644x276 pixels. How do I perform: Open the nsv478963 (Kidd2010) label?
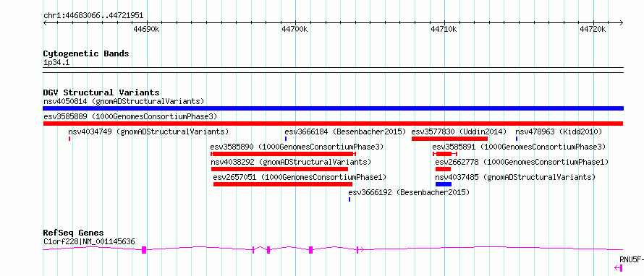(x=559, y=131)
